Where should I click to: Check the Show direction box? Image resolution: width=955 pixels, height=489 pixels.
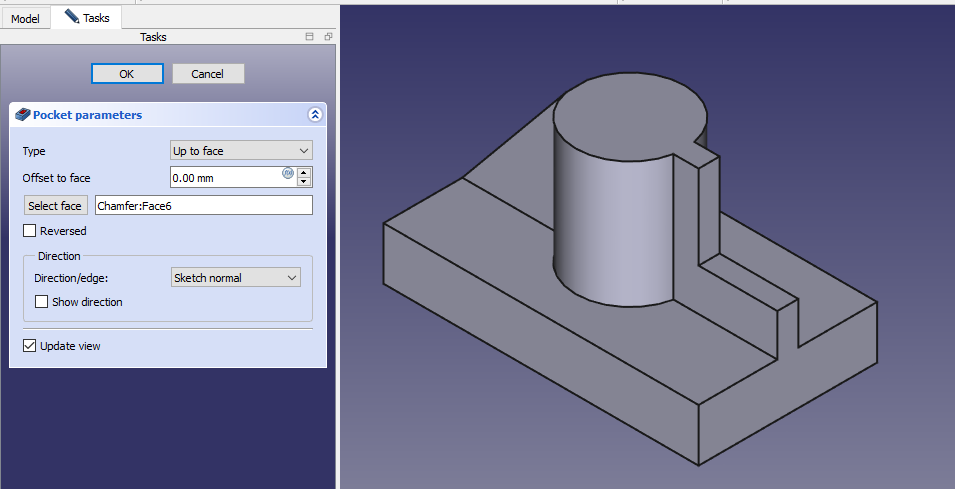coord(42,302)
